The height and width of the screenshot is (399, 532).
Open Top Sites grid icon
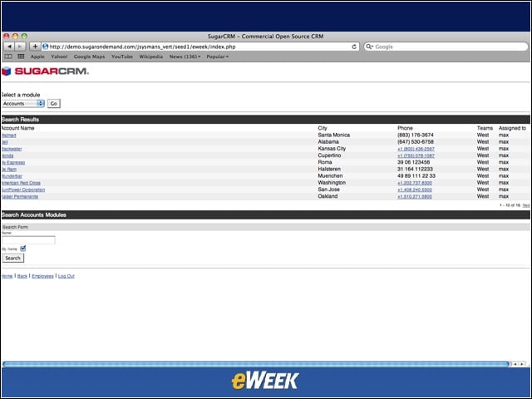click(21, 57)
